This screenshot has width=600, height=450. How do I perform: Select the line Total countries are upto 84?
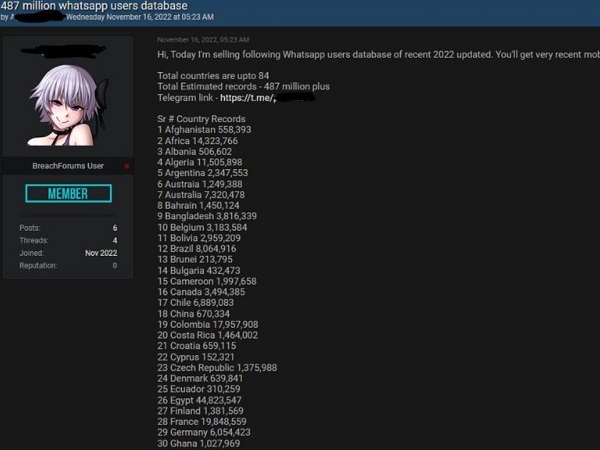tap(213, 76)
